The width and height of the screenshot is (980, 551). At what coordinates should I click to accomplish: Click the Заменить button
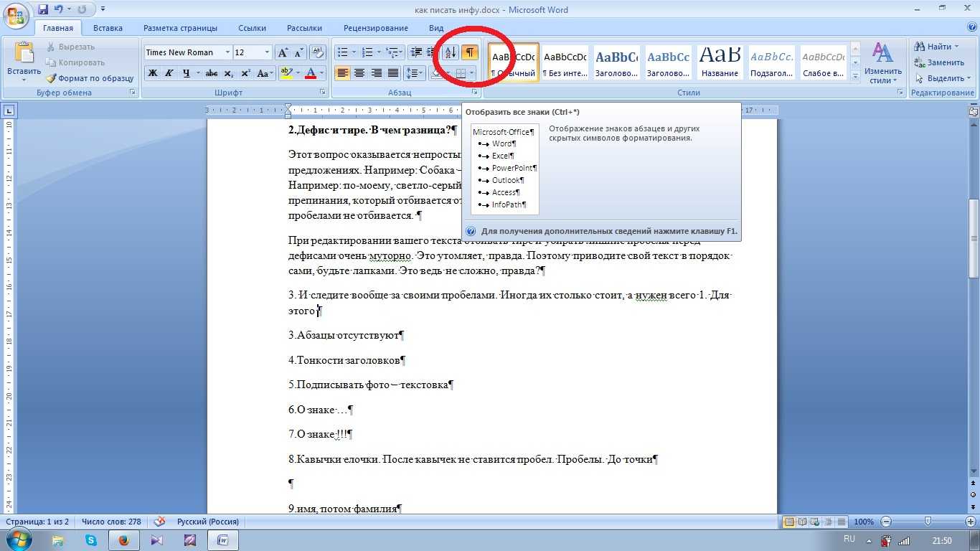[940, 62]
